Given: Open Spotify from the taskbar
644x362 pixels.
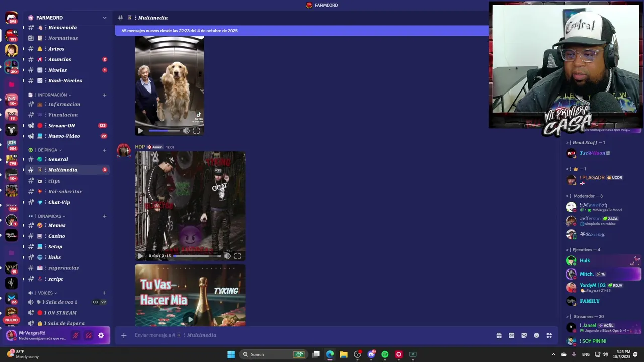Looking at the screenshot, I should click(x=385, y=354).
